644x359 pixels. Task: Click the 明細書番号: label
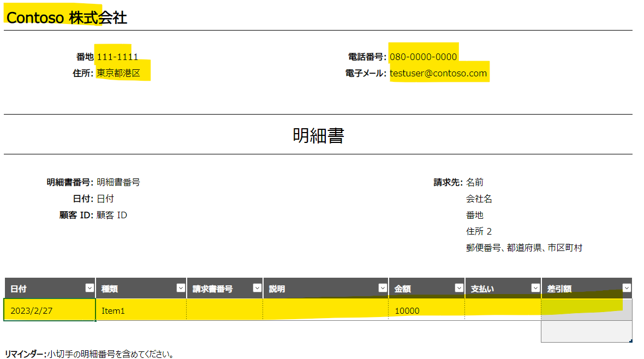(x=70, y=182)
